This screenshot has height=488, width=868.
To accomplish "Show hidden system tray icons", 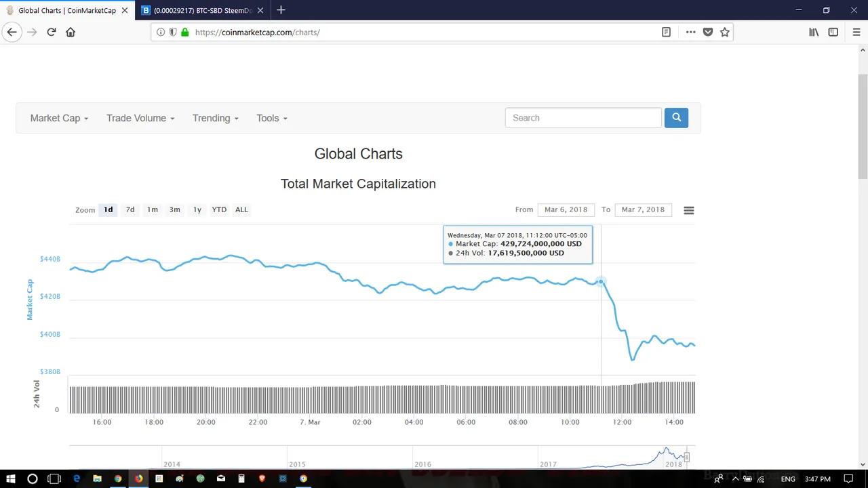I will (735, 479).
